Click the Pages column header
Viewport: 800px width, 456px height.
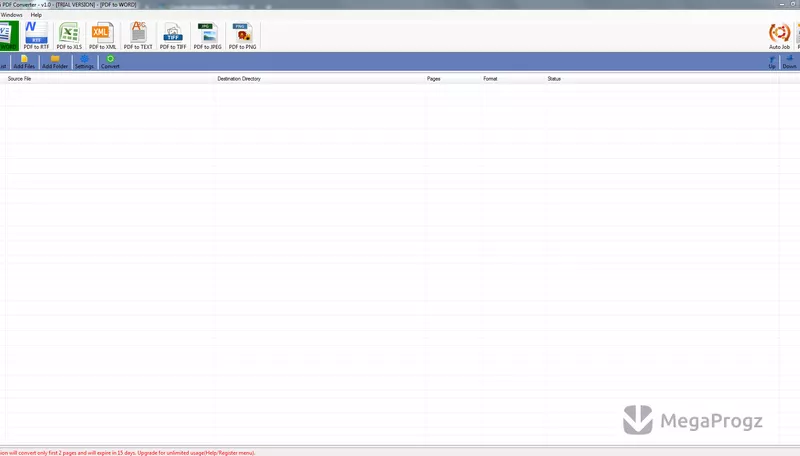click(434, 79)
